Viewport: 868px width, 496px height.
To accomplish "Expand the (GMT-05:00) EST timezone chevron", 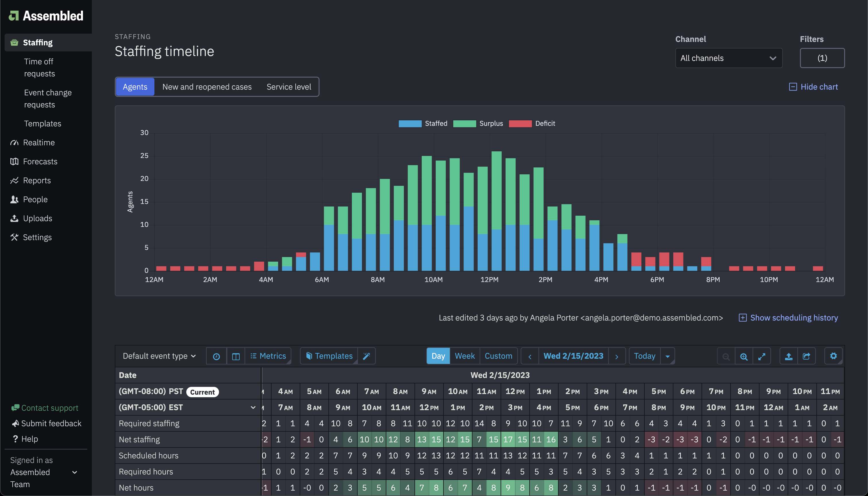I will (x=253, y=408).
